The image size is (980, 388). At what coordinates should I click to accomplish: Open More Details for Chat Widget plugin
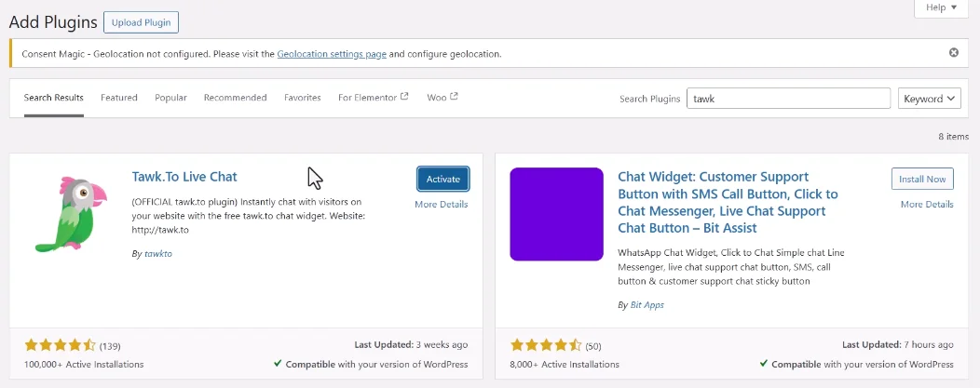coord(927,205)
